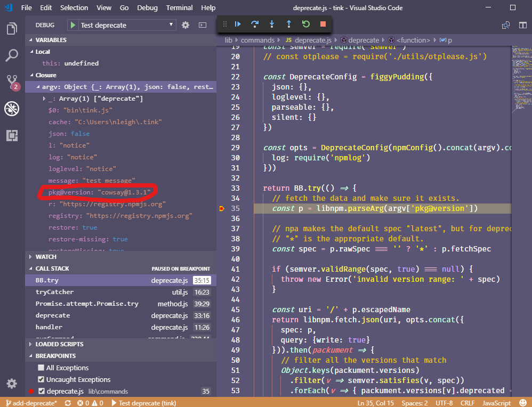
Task: Open the Debug menu
Action: tap(147, 7)
